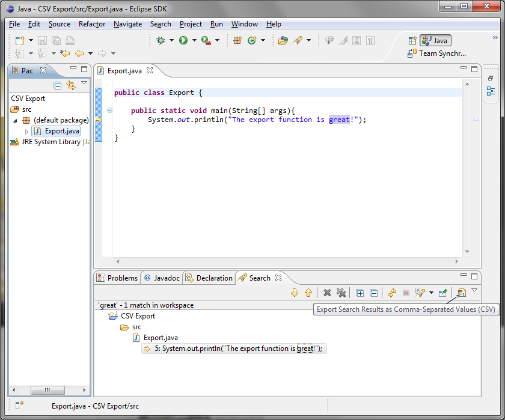Switch to the Declaration tab
The height and width of the screenshot is (420, 505).
209,278
